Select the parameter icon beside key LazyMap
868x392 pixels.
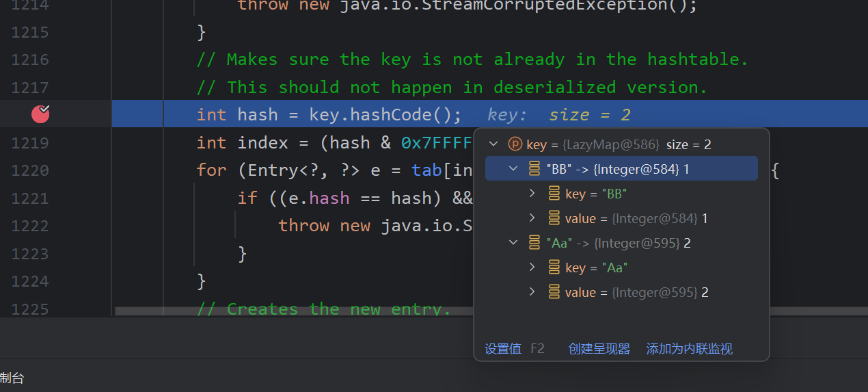[515, 144]
